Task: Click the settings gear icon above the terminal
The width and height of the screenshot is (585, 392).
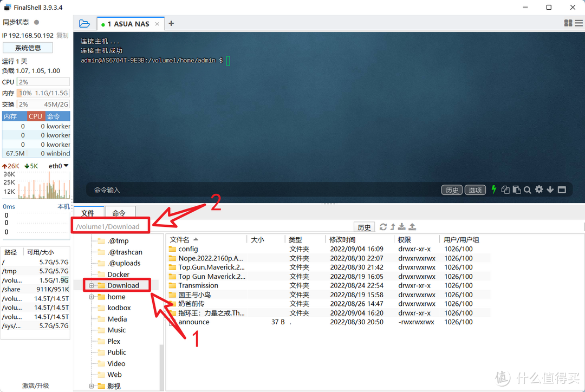Action: point(539,190)
